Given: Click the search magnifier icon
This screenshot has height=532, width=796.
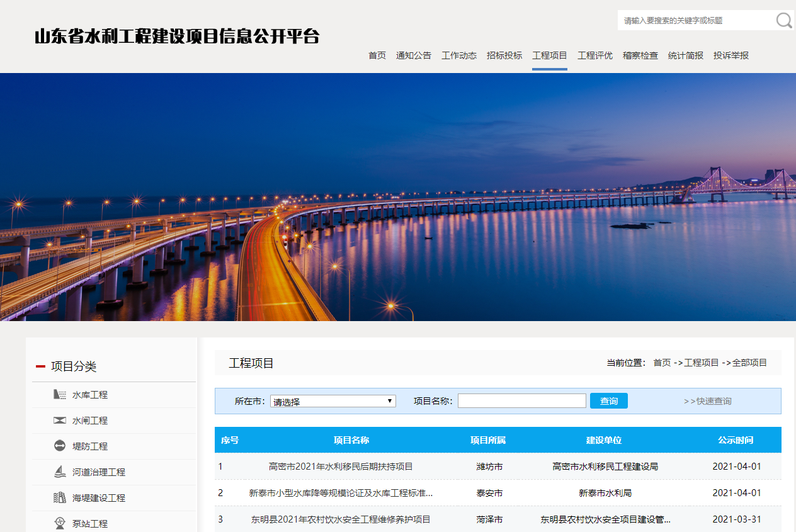Looking at the screenshot, I should pos(784,21).
